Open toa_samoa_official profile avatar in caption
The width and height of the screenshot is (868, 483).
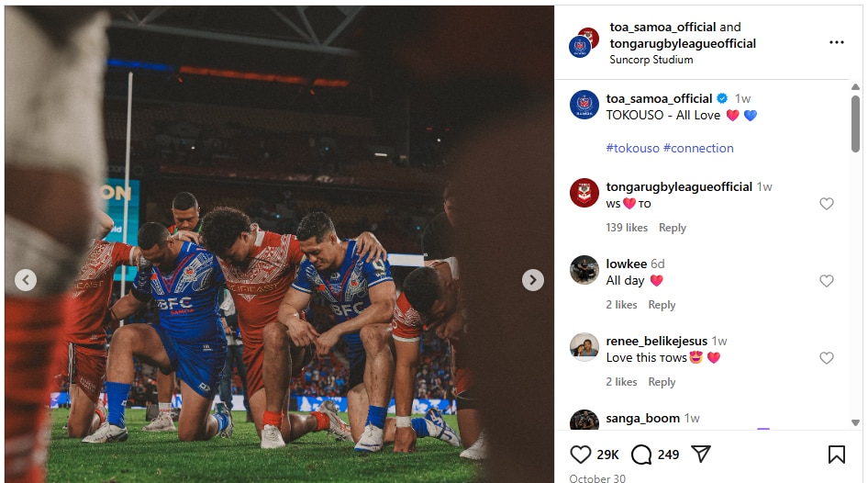coord(584,105)
